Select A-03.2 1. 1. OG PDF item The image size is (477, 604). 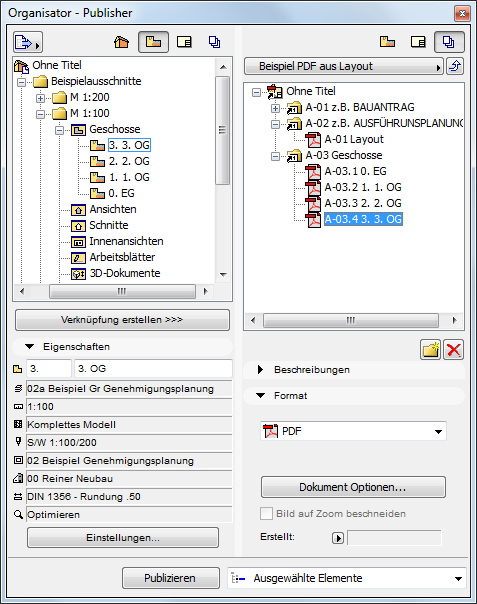(363, 187)
